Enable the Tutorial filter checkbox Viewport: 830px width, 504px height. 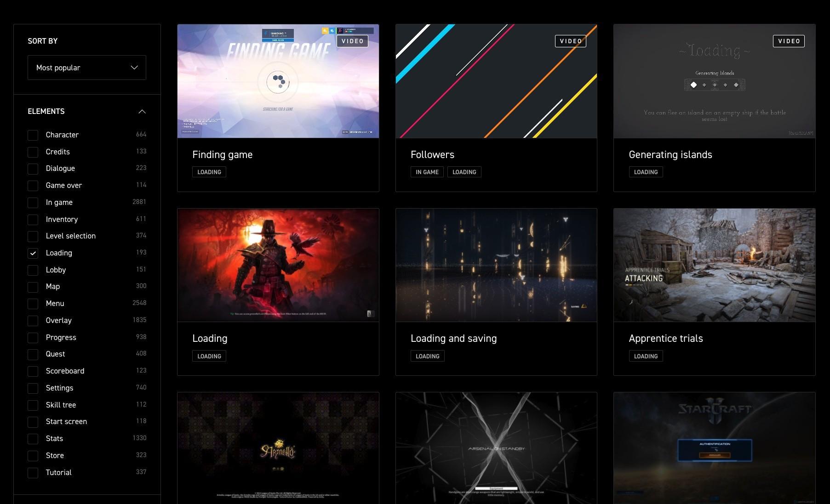(33, 473)
